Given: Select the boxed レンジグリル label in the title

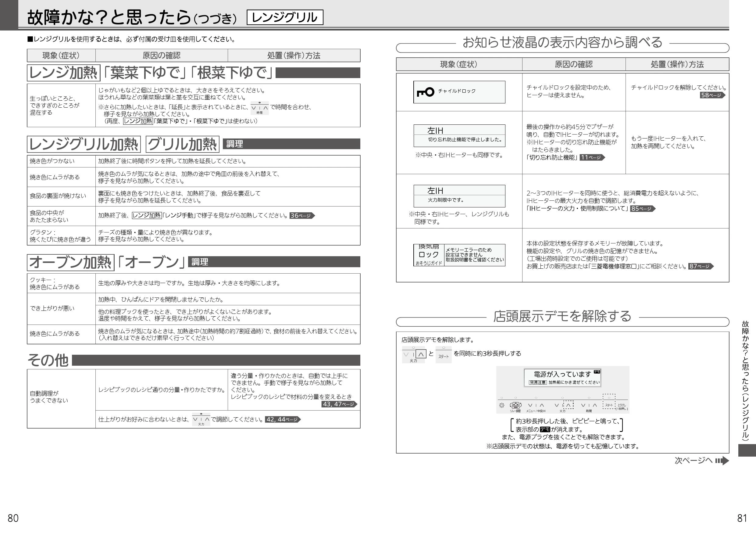Looking at the screenshot, I should pos(285,17).
